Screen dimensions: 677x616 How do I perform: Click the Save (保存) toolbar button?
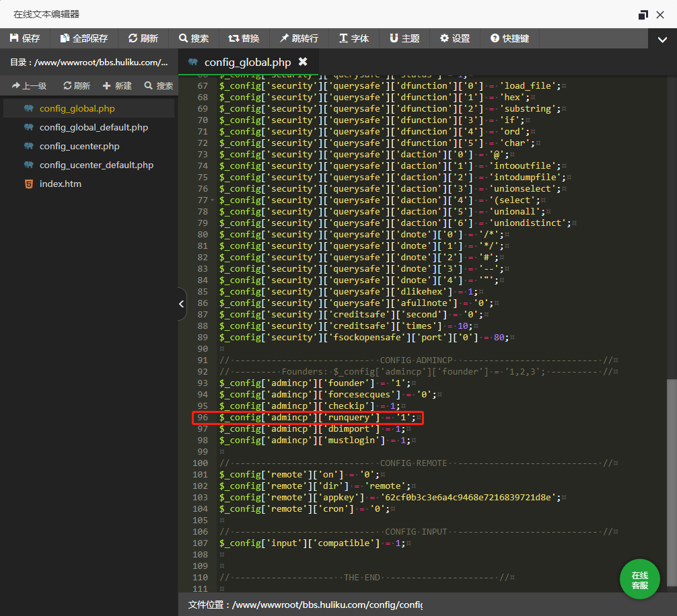[x=25, y=38]
